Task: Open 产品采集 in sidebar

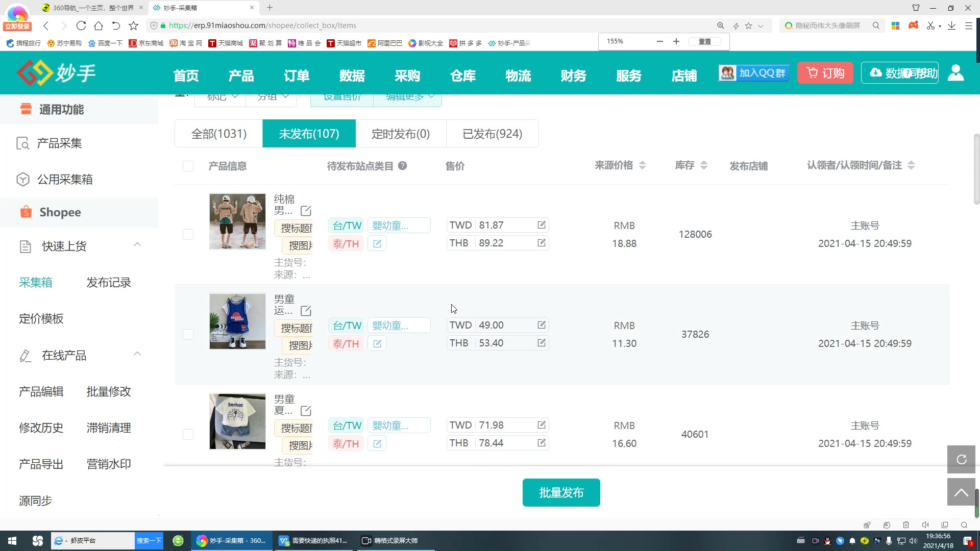Action: click(59, 143)
